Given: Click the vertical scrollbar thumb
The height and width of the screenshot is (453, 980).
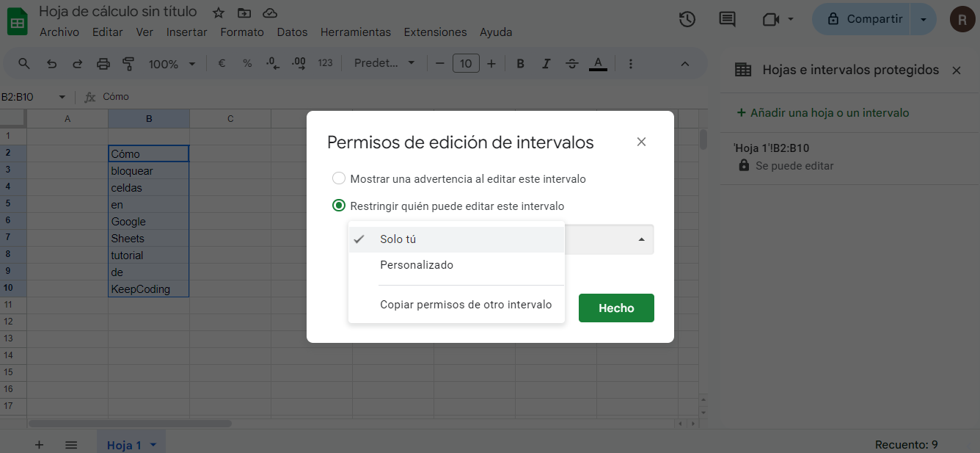Looking at the screenshot, I should [x=703, y=139].
